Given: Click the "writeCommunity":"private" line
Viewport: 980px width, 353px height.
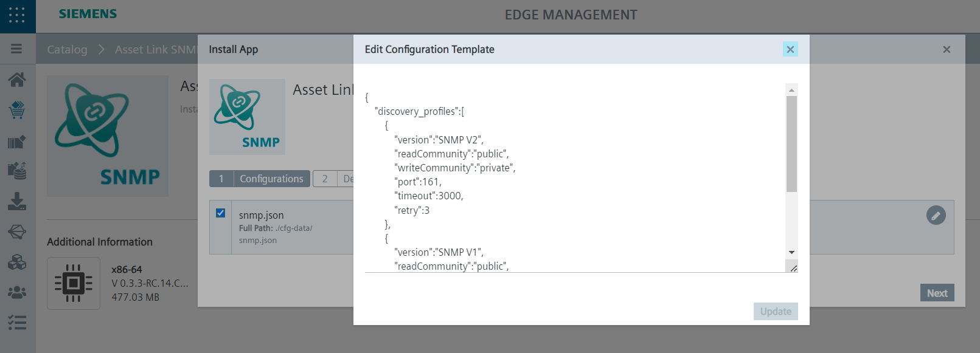Looking at the screenshot, I should 455,168.
